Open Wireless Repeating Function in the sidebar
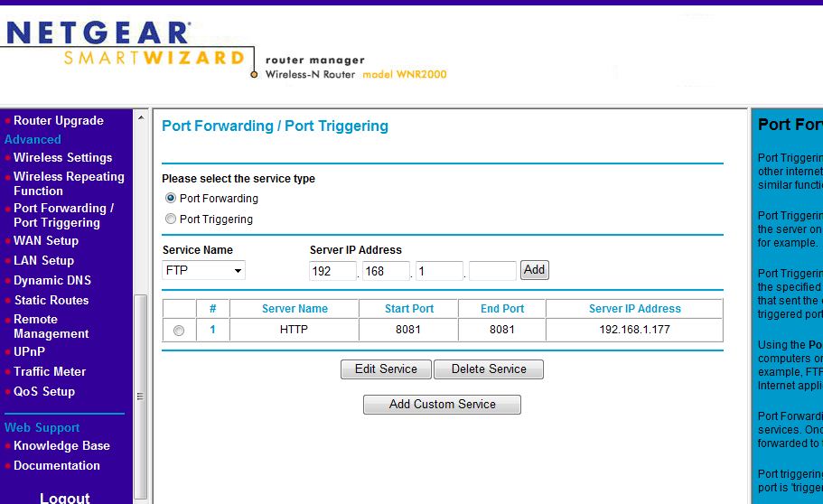The height and width of the screenshot is (504, 823). (x=69, y=183)
